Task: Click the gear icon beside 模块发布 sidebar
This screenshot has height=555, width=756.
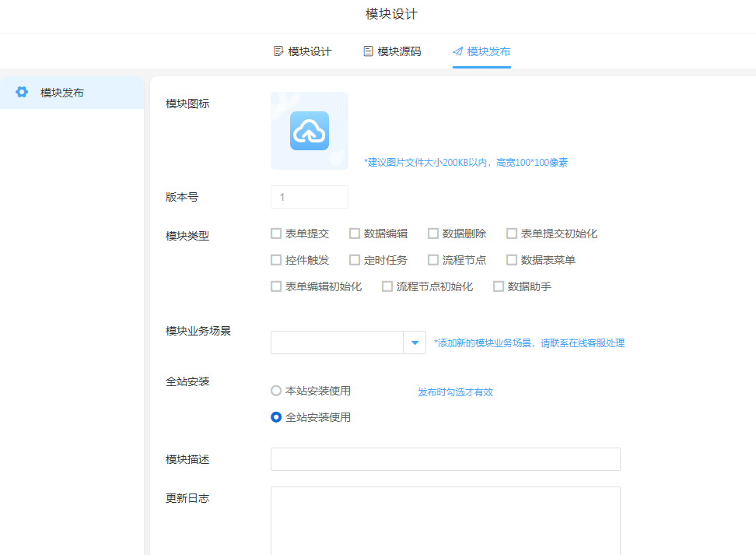Action: [22, 93]
